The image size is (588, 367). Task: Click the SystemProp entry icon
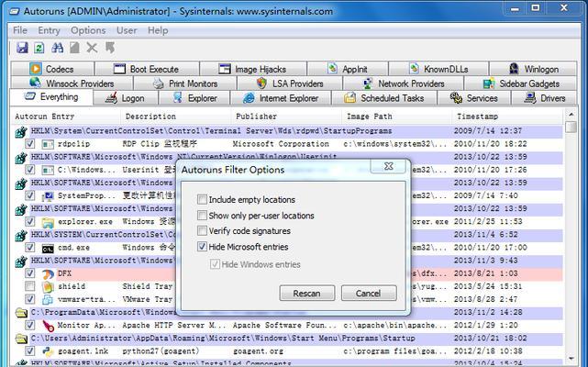click(x=48, y=195)
